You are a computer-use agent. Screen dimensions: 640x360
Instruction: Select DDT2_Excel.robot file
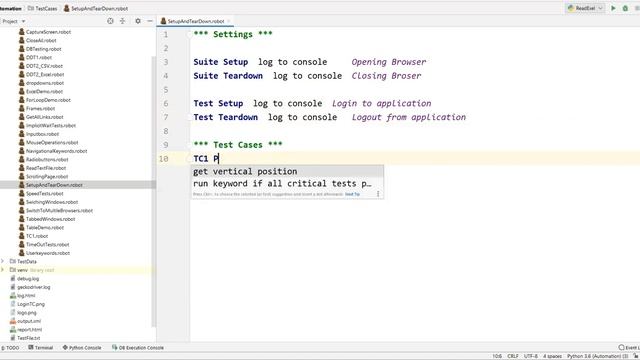click(42, 75)
